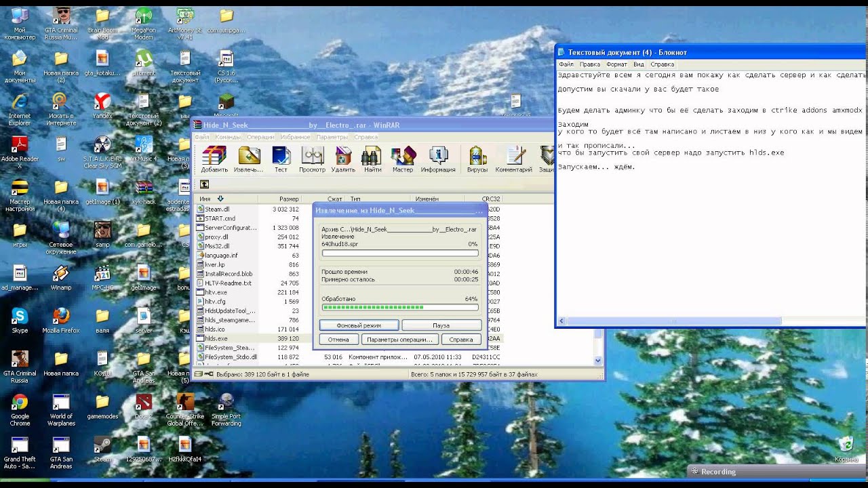Sort the WinRAR list by the Имя column
This screenshot has width=868, height=488.
point(226,199)
